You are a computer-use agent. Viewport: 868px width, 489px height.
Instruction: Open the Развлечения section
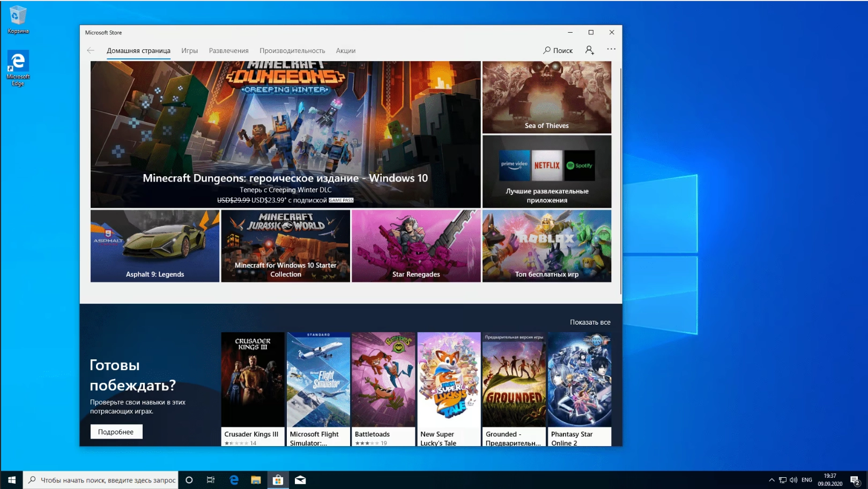click(x=229, y=50)
